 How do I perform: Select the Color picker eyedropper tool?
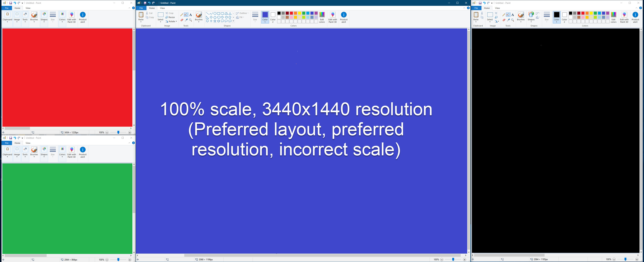click(x=186, y=20)
